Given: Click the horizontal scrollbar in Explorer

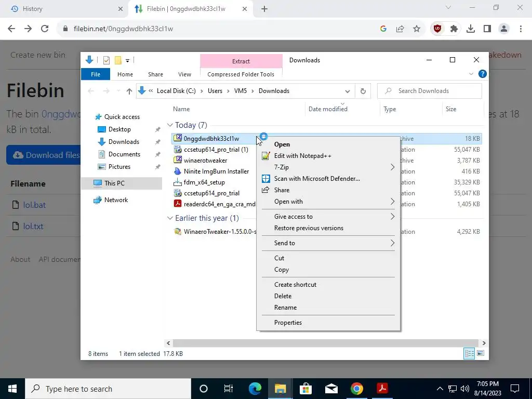Looking at the screenshot, I should point(326,343).
